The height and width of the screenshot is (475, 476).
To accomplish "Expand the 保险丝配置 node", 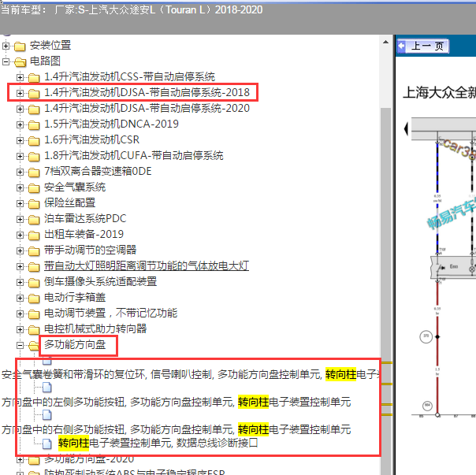I will pyautogui.click(x=20, y=204).
